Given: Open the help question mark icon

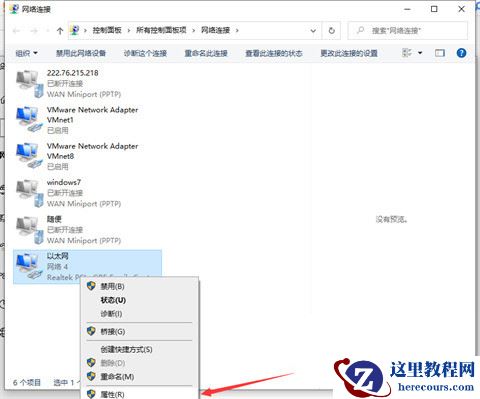Looking at the screenshot, I should click(461, 53).
